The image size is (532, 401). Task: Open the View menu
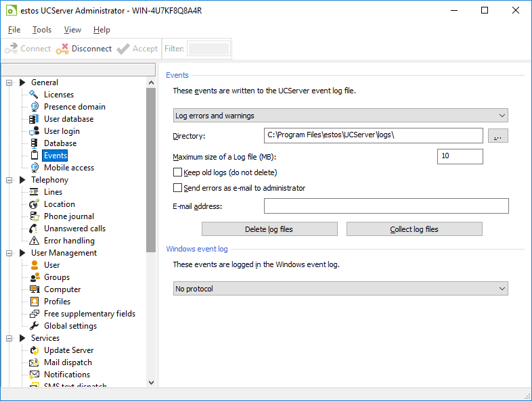72,30
